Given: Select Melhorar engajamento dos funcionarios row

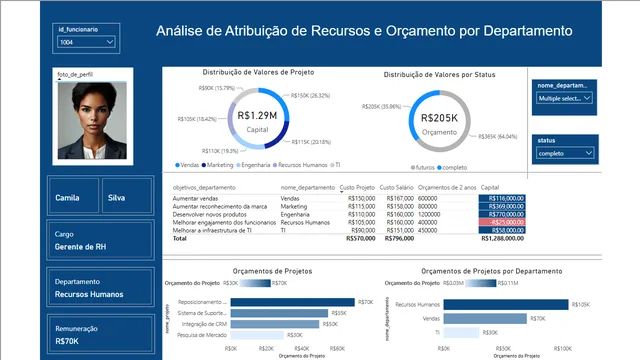Looking at the screenshot, I should (x=349, y=222).
